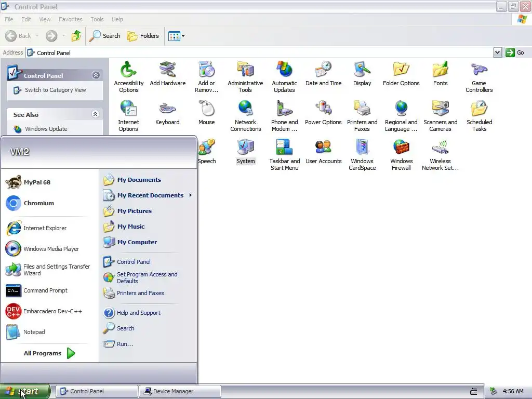Open Phone and Modem options
This screenshot has height=399, width=532.
pyautogui.click(x=284, y=116)
